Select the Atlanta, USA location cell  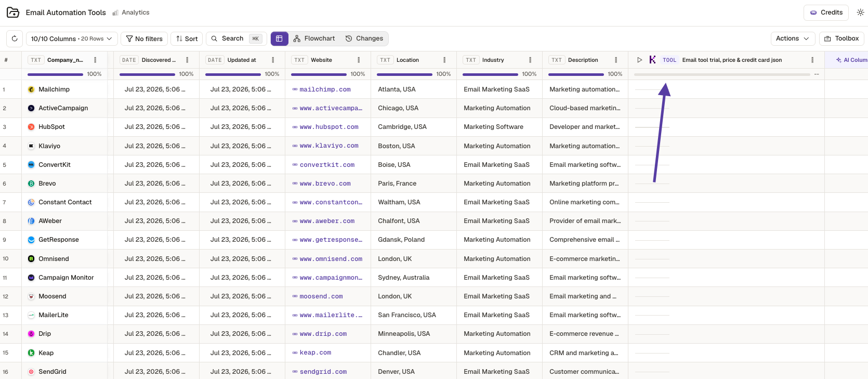coord(414,89)
